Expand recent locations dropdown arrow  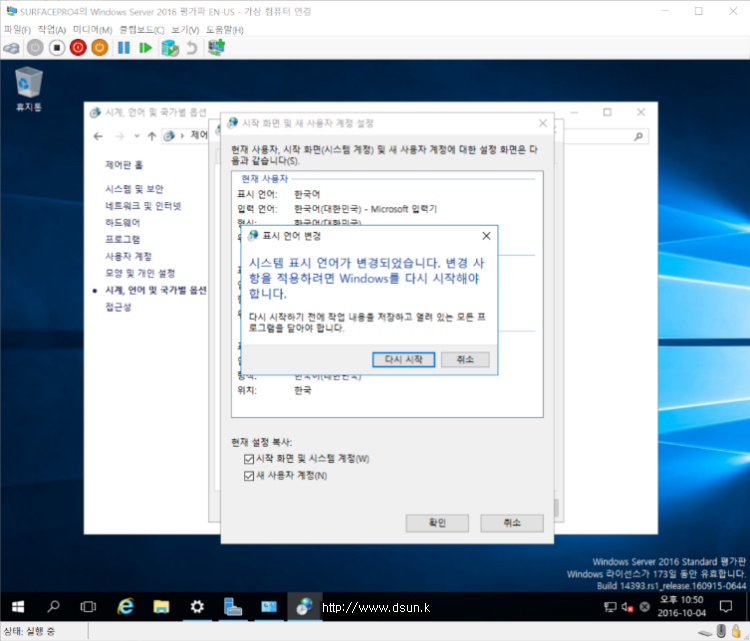tap(137, 136)
